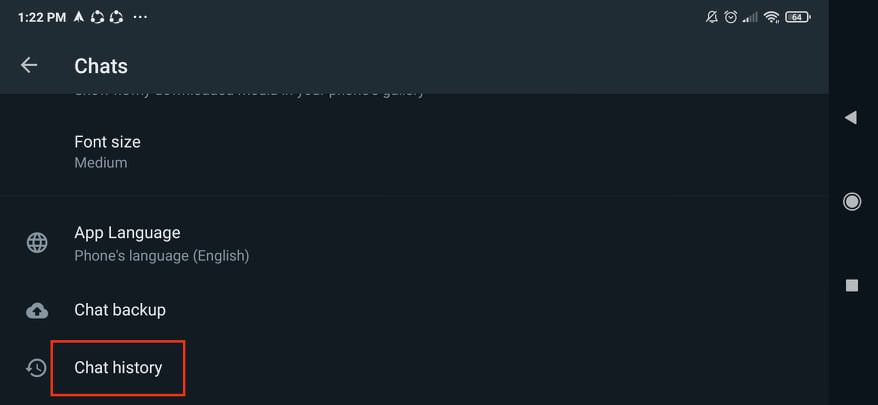878x405 pixels.
Task: Tap the three-dot notification overflow in status bar
Action: click(x=140, y=17)
